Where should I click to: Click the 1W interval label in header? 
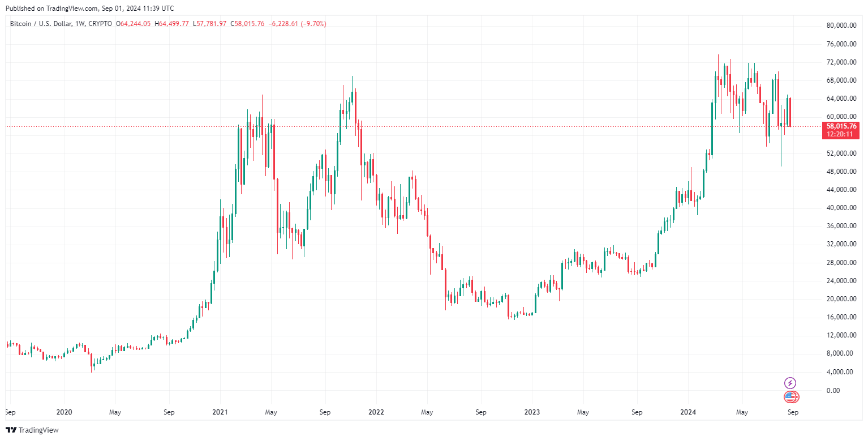80,24
